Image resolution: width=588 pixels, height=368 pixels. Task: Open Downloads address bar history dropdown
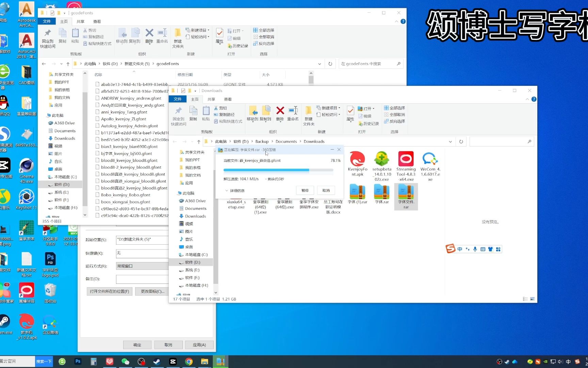450,141
